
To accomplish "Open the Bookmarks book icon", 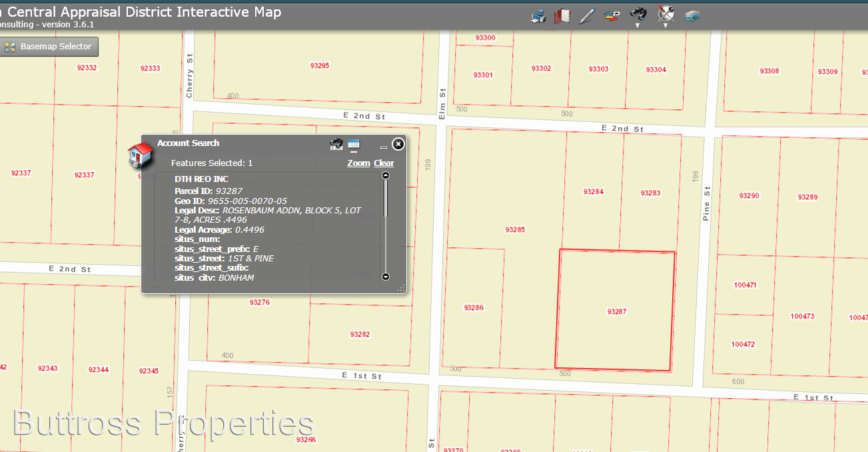I will click(x=563, y=16).
